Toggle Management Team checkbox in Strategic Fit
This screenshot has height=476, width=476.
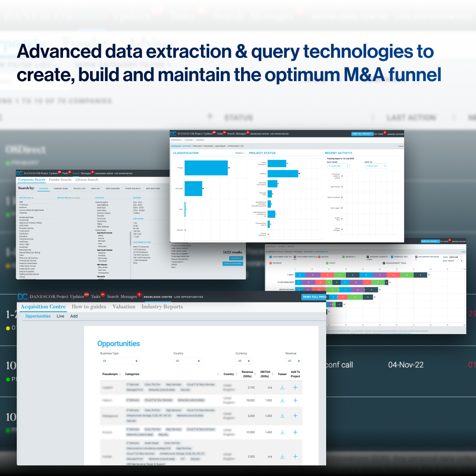coord(384,263)
